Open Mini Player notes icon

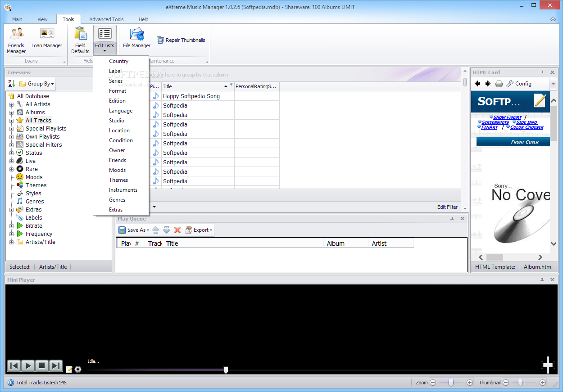click(69, 369)
